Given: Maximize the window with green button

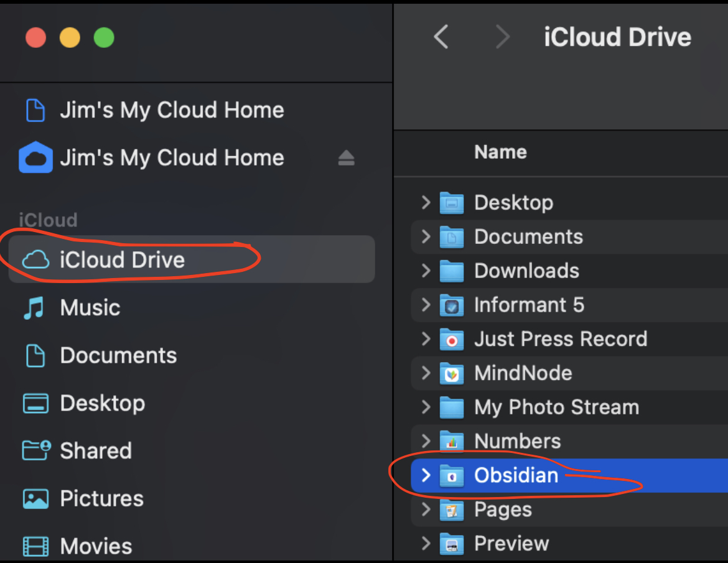Looking at the screenshot, I should coord(104,37).
